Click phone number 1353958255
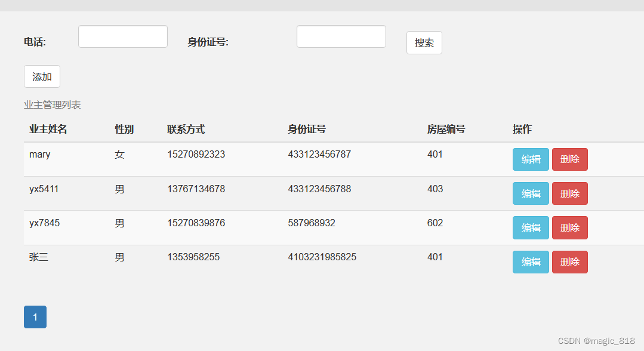 (x=193, y=257)
